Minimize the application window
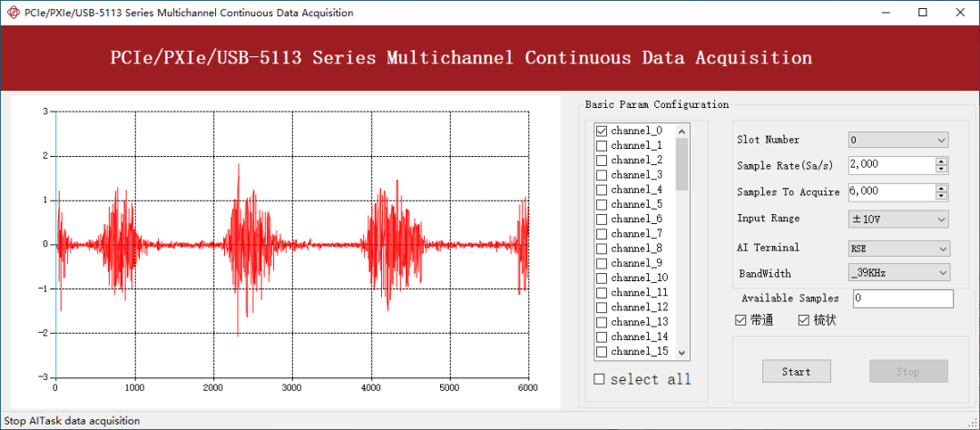Screen dimensions: 980x430 (886, 13)
